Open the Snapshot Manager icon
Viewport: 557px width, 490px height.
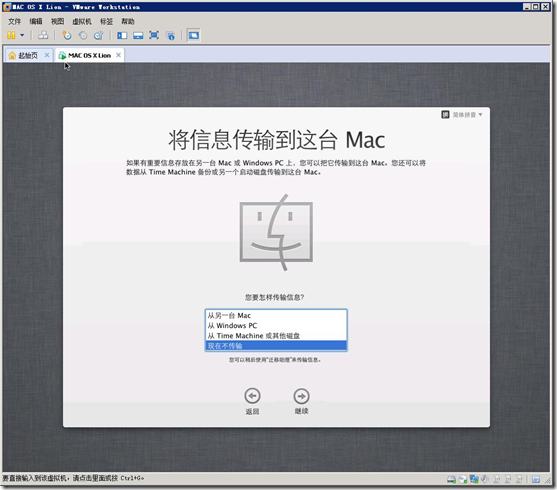(98, 35)
